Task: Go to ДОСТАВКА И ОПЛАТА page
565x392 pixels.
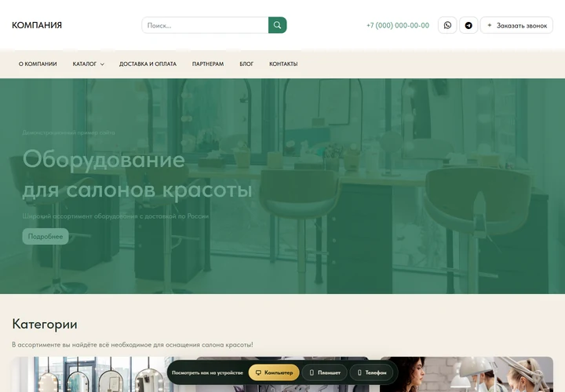Action: [x=148, y=64]
